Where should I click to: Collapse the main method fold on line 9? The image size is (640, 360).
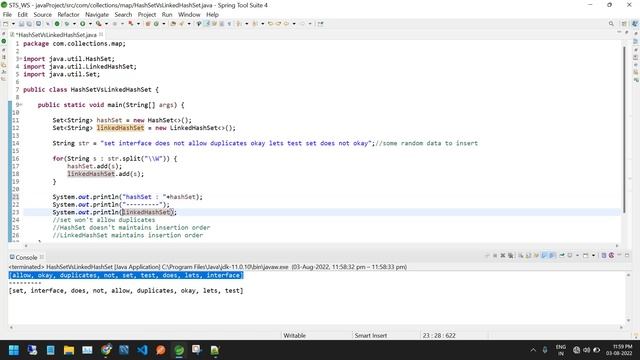coord(20,105)
